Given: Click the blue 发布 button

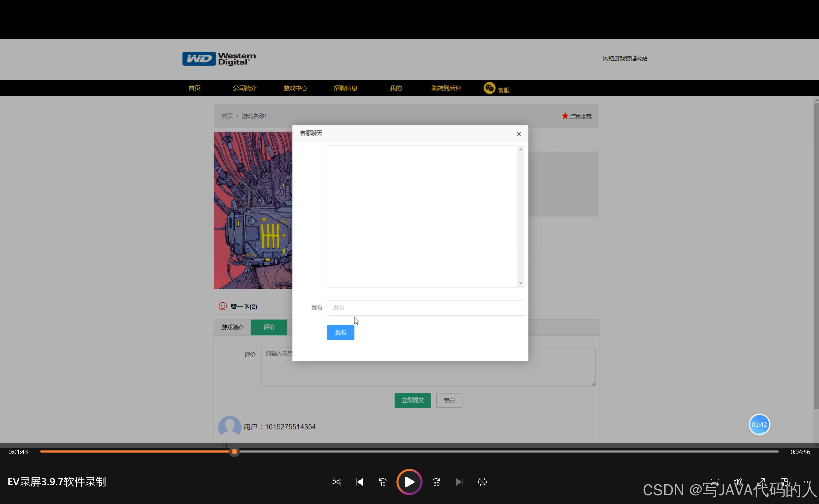Looking at the screenshot, I should pos(340,333).
